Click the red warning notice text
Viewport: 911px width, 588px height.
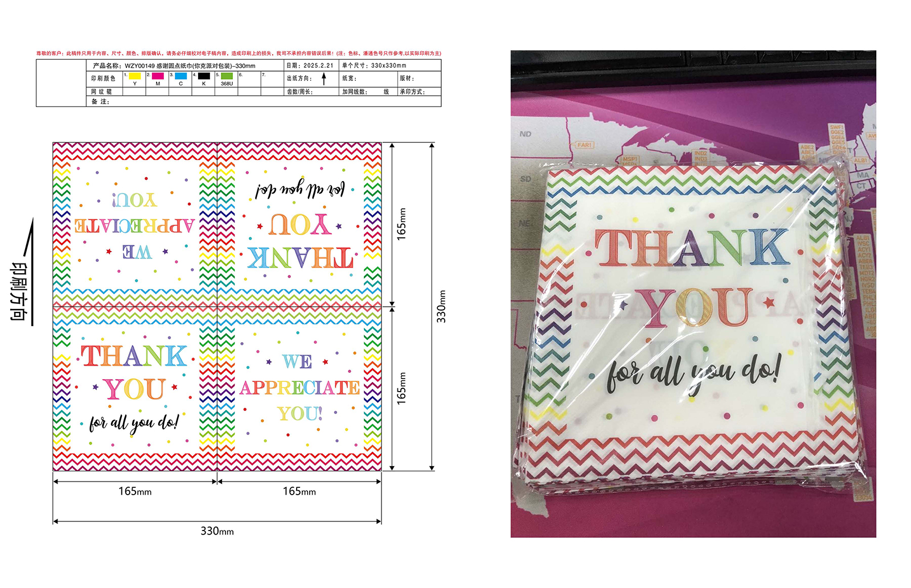[x=239, y=54]
